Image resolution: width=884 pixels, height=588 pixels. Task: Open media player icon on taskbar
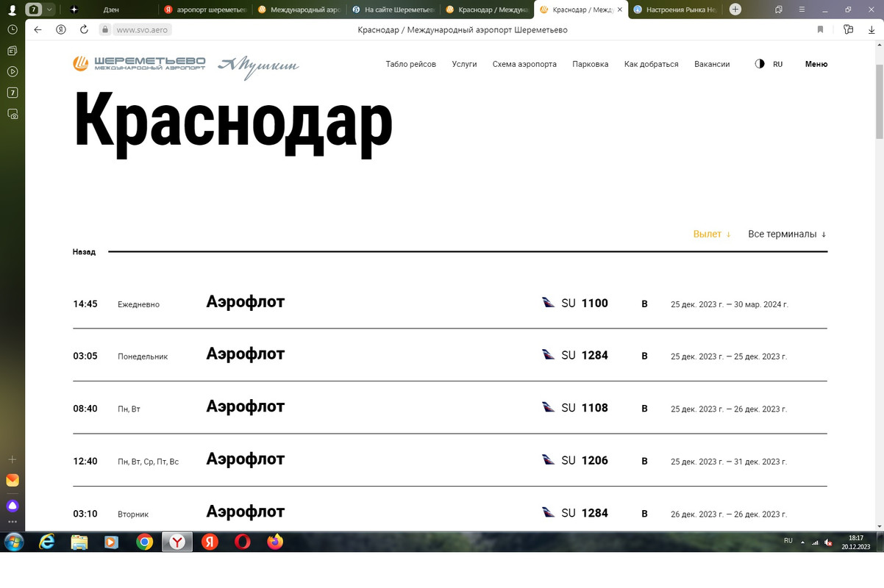coord(111,542)
